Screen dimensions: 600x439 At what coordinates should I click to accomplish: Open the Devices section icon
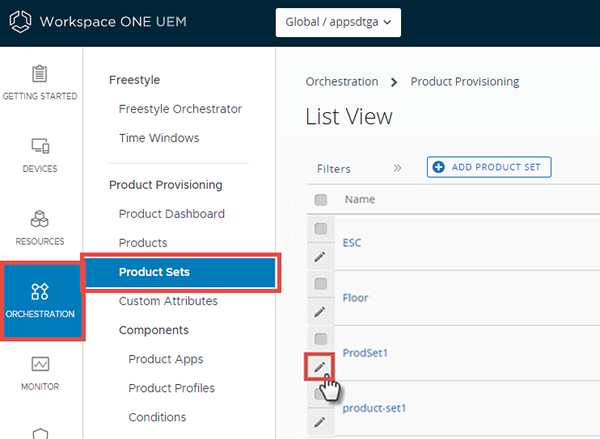tap(40, 146)
